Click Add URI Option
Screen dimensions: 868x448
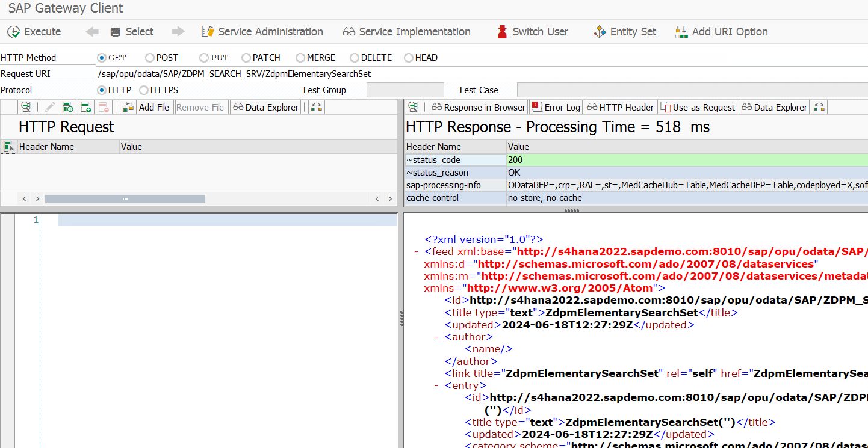click(x=722, y=32)
